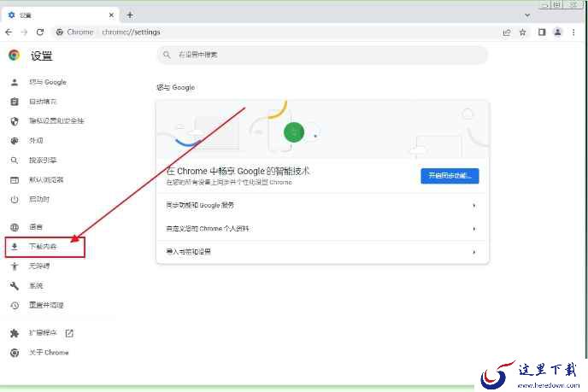Click the blue Turn on sync button
588x392 pixels.
click(450, 176)
